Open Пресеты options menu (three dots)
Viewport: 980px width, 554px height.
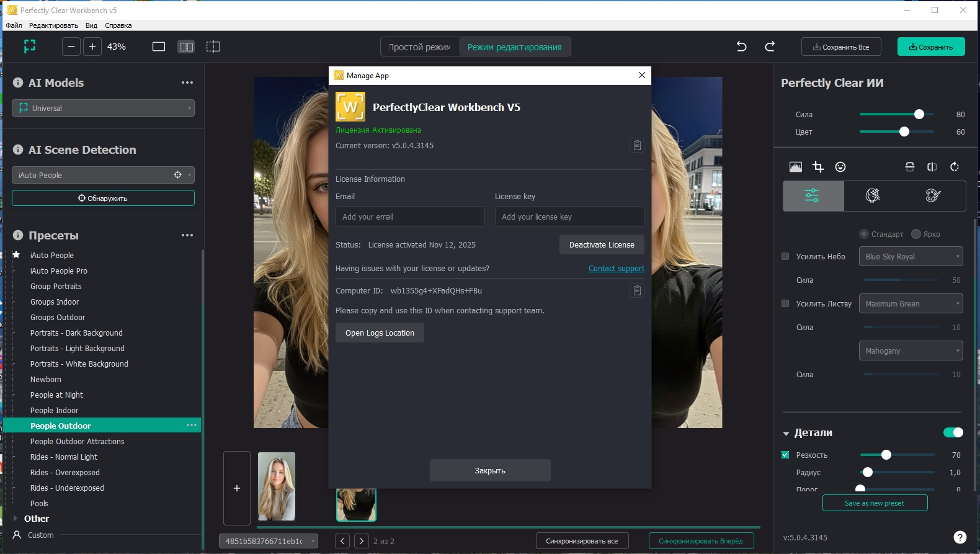tap(187, 235)
